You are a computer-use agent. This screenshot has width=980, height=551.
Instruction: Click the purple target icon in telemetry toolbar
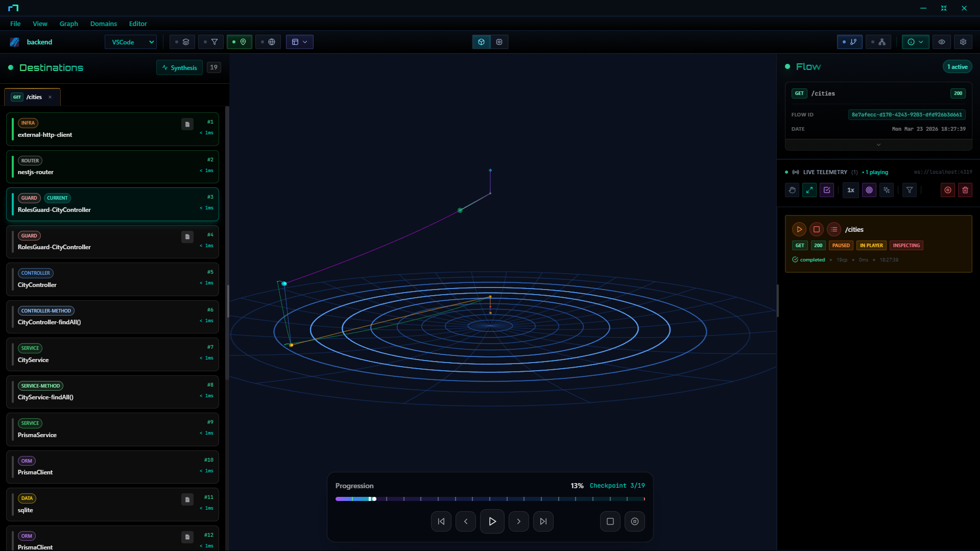[x=869, y=190]
